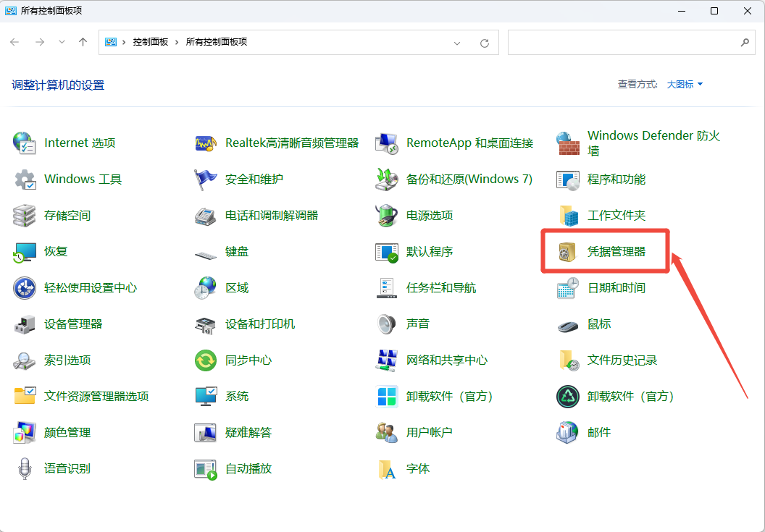Open the 默认程序 icon
The height and width of the screenshot is (532, 765).
click(386, 252)
